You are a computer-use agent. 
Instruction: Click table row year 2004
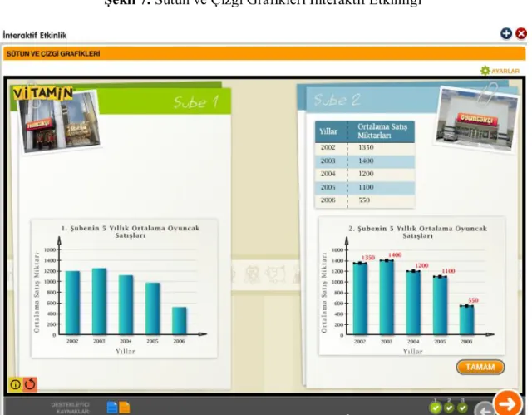coord(328,174)
